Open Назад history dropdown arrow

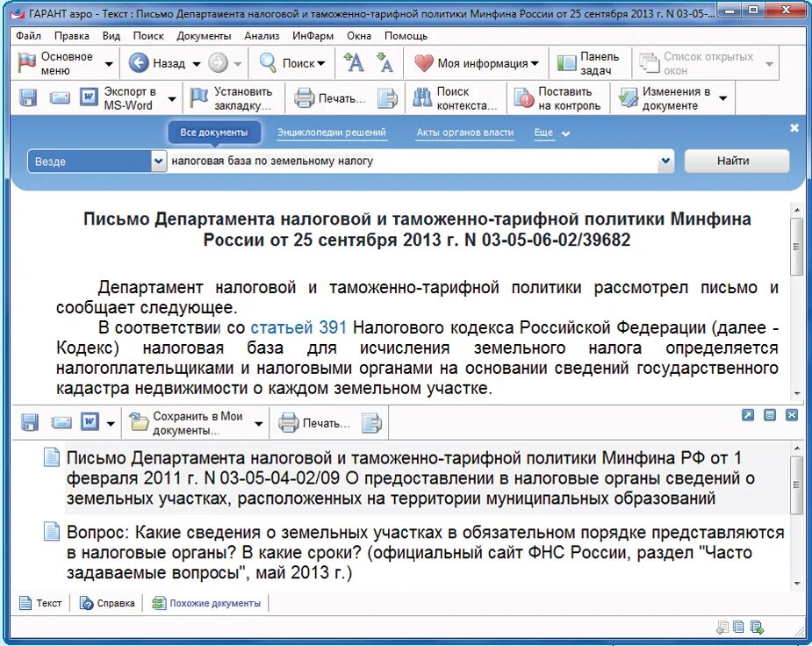197,64
